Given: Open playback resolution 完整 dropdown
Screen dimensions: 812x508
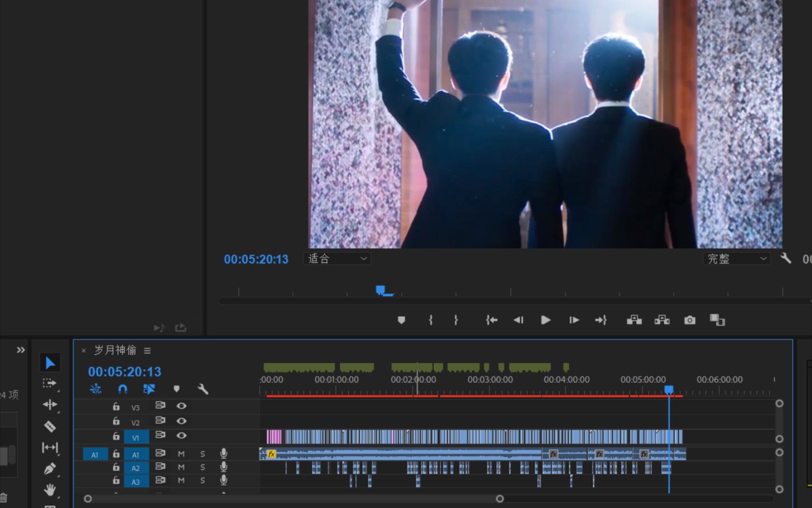Looking at the screenshot, I should [737, 258].
